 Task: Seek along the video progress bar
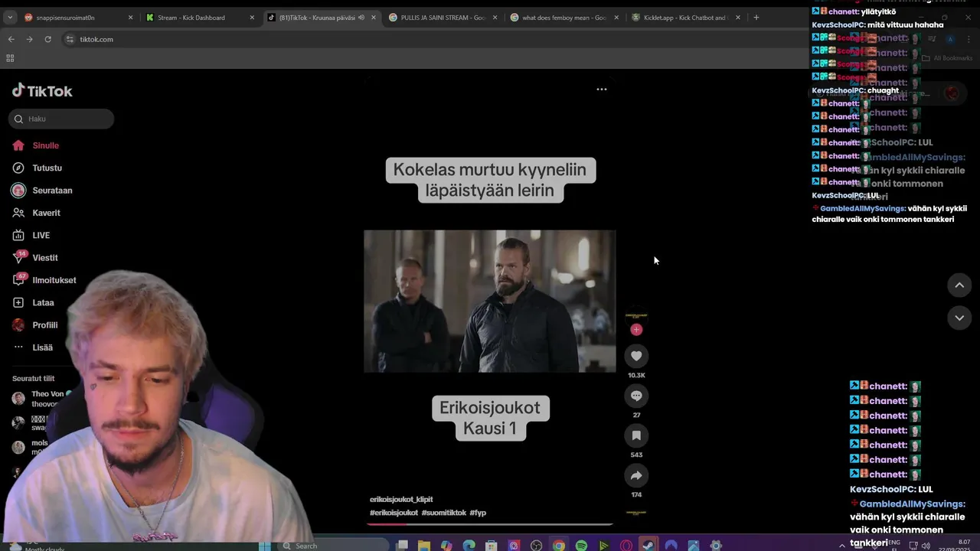[x=490, y=524]
